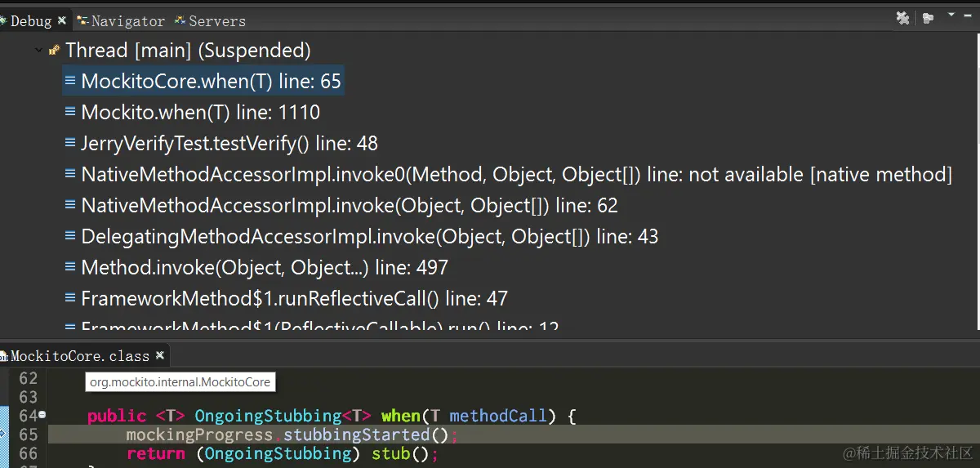
Task: Select Mockito.when(T) line: 1110 frame
Action: pyautogui.click(x=192, y=112)
